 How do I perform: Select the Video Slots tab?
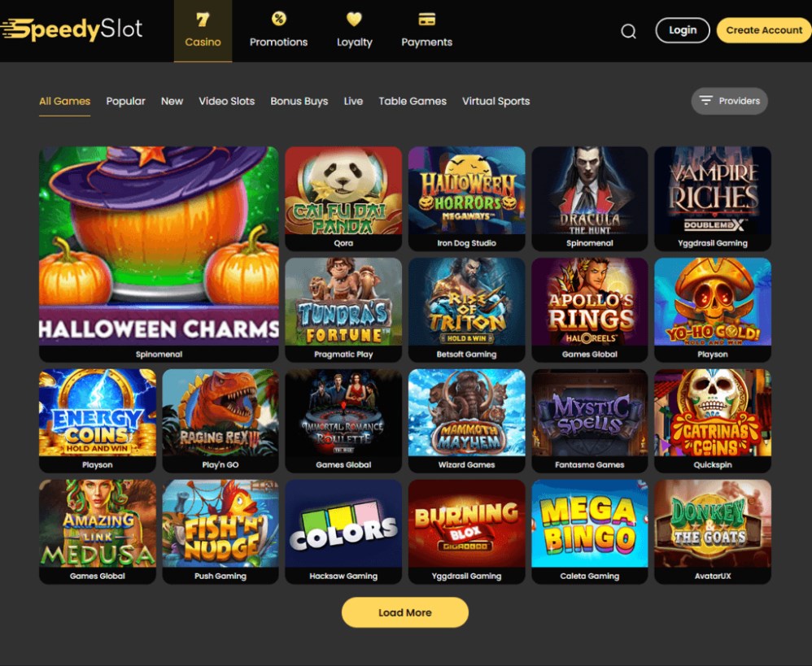click(227, 102)
